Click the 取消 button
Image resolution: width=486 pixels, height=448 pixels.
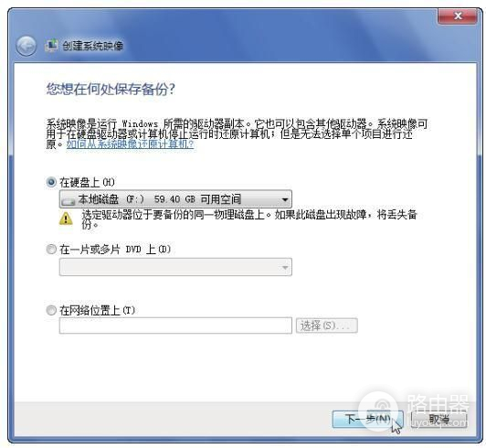(438, 420)
